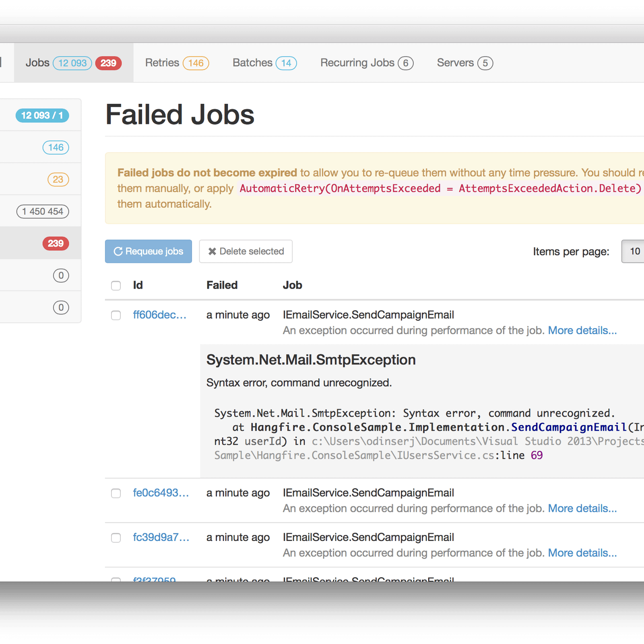The width and height of the screenshot is (644, 644).
Task: Click the red 239 sidebar badge
Action: click(x=56, y=244)
